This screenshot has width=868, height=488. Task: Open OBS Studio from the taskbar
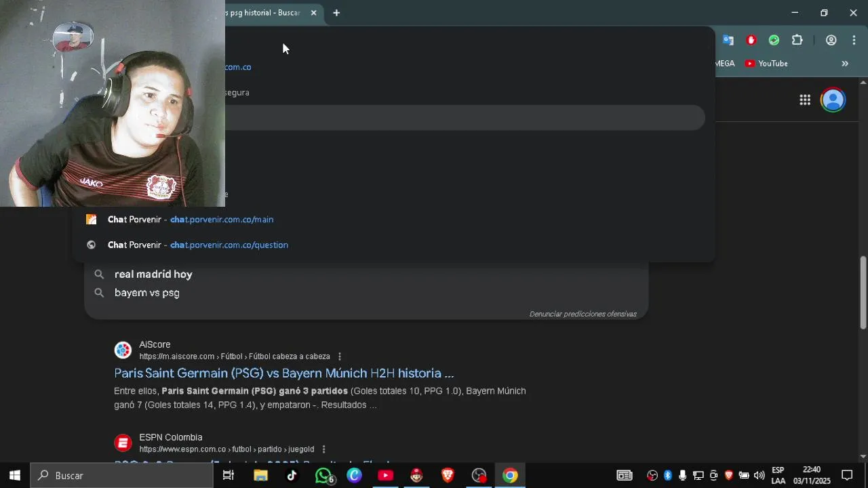[x=479, y=475]
